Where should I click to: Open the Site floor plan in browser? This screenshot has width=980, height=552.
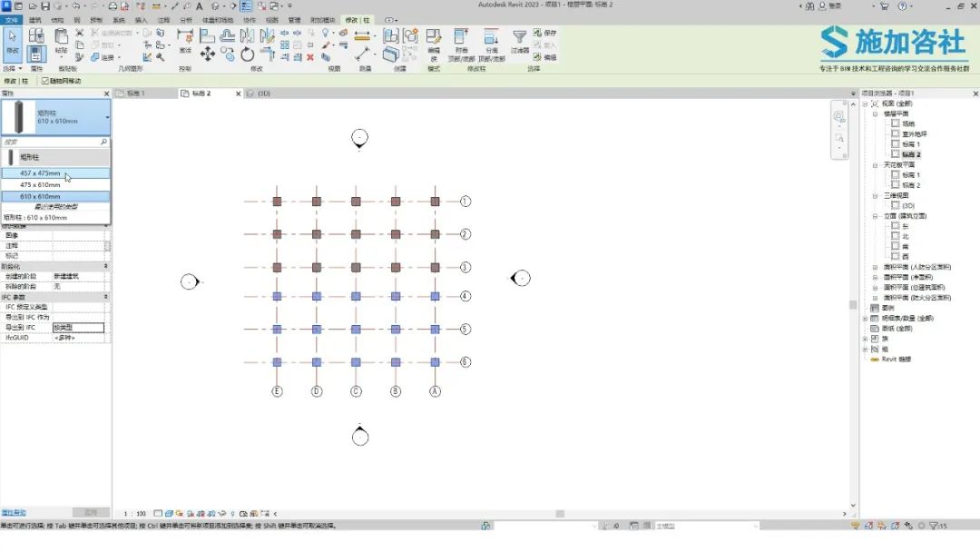(x=908, y=123)
